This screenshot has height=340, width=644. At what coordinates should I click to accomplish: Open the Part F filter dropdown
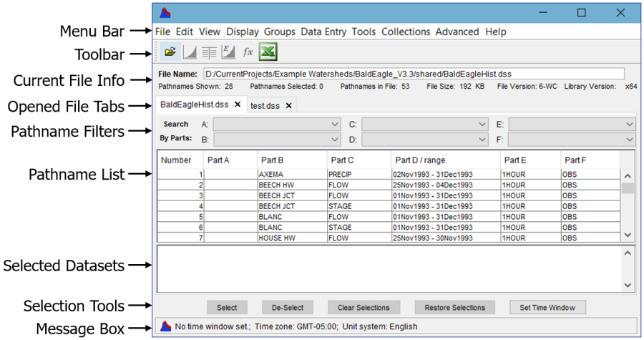coord(572,140)
